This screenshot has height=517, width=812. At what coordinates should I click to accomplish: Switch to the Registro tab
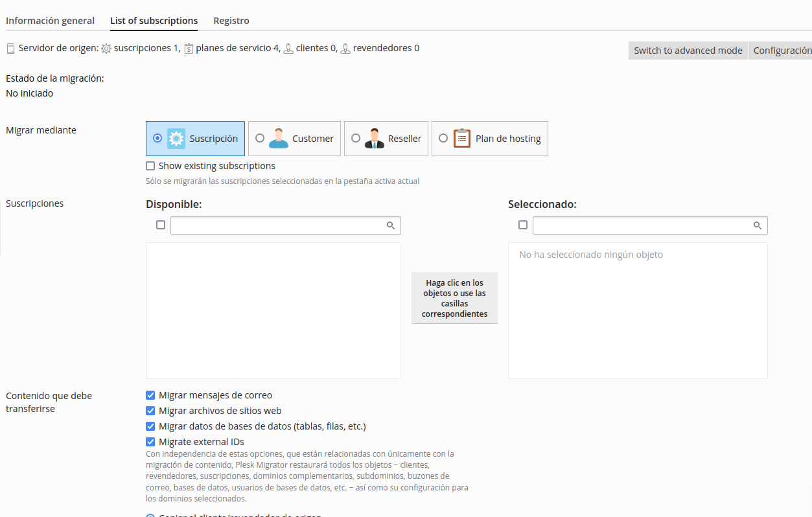coord(231,21)
